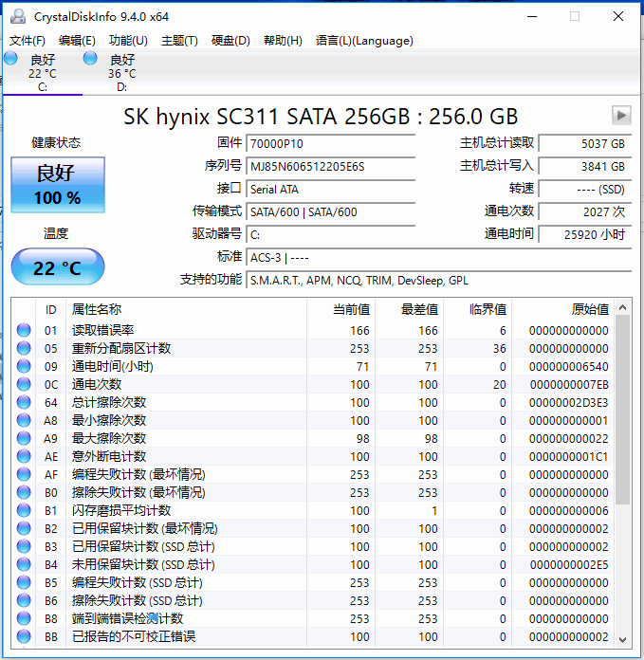The height and width of the screenshot is (660, 644).
Task: Select the 意外断电计数 attribute name
Action: coord(109,457)
